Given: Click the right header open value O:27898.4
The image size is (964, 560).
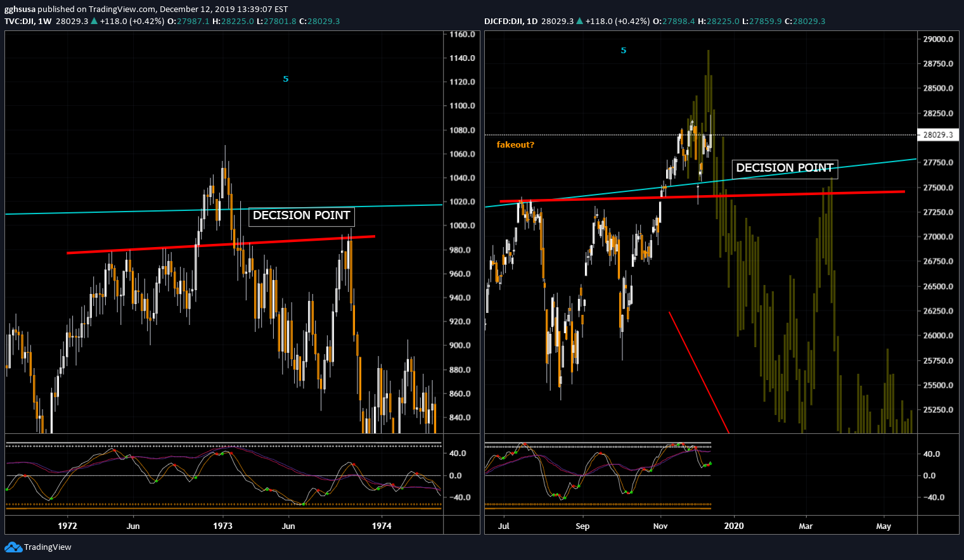Looking at the screenshot, I should (673, 21).
